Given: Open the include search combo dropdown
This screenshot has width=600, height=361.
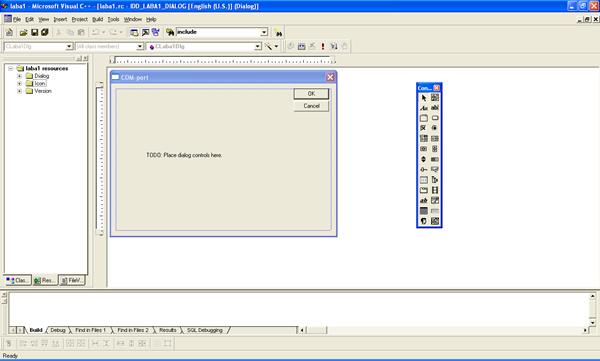Looking at the screenshot, I should 264,33.
